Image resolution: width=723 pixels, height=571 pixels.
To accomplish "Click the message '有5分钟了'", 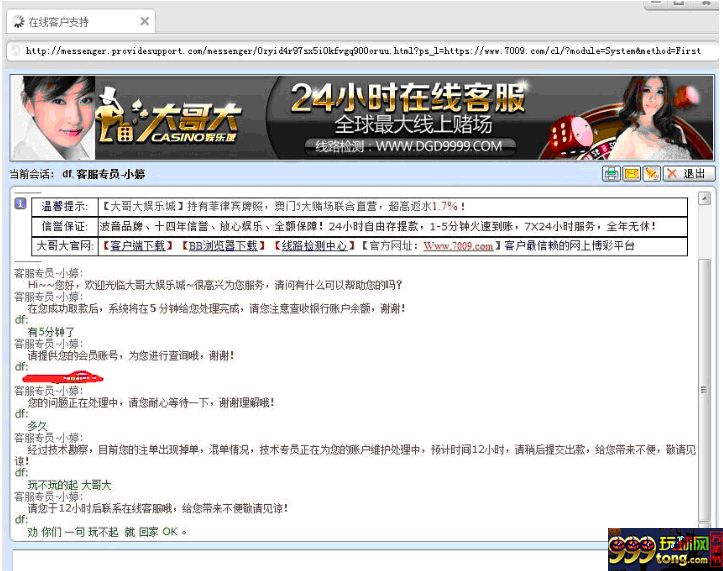I will [x=51, y=332].
